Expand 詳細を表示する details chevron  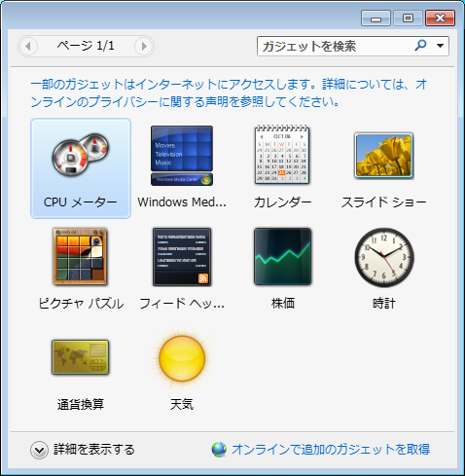[x=39, y=450]
